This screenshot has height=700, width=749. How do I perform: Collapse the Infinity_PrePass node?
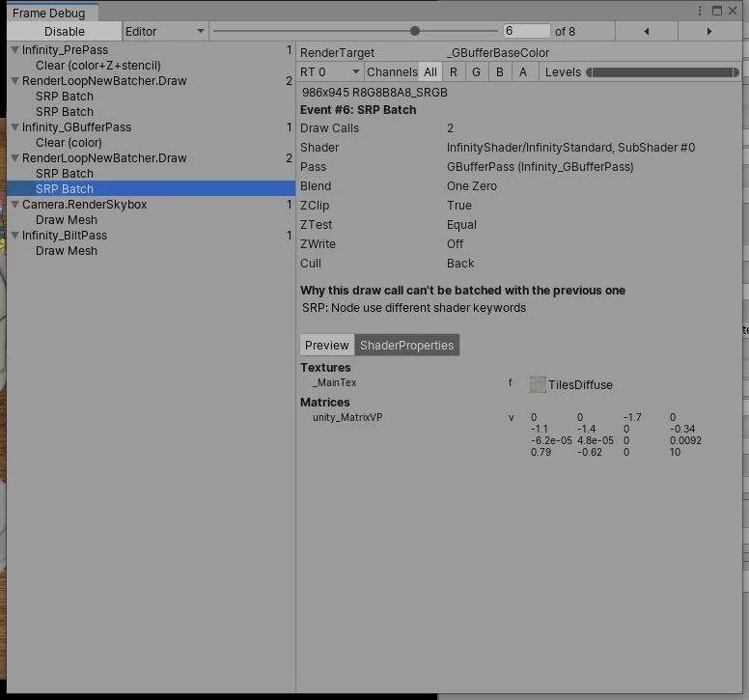click(14, 49)
